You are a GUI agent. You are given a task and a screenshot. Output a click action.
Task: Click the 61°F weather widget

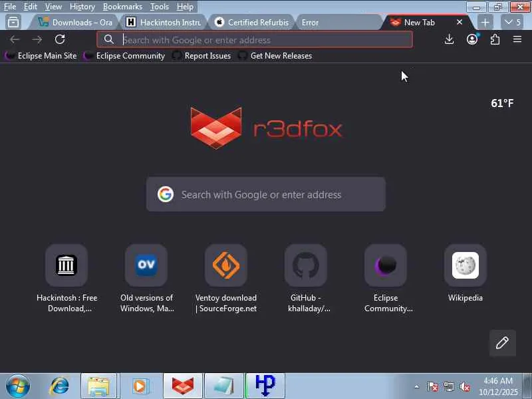pos(502,103)
